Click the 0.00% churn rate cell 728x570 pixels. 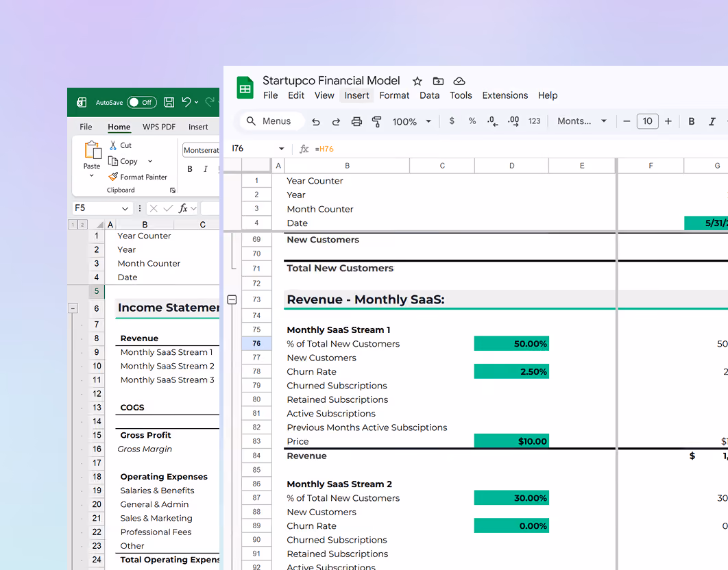pos(511,525)
